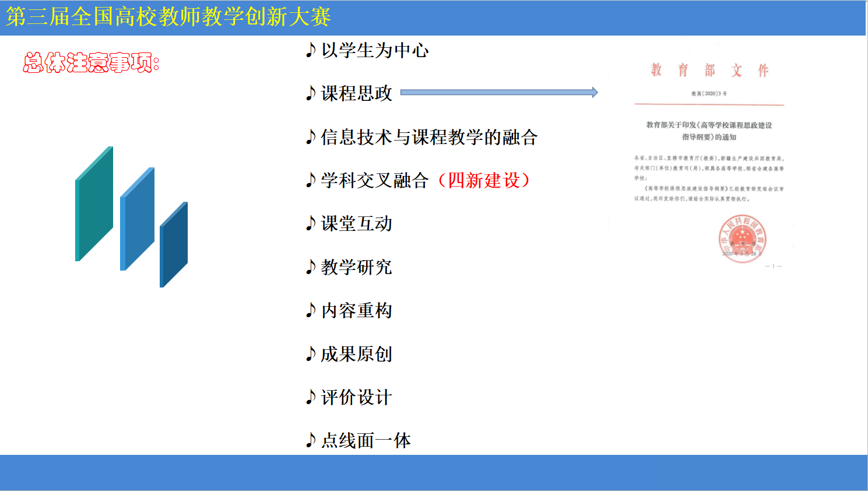Select the slide title 第三届全国高校教师教学创新大赛
868x491 pixels.
(168, 17)
